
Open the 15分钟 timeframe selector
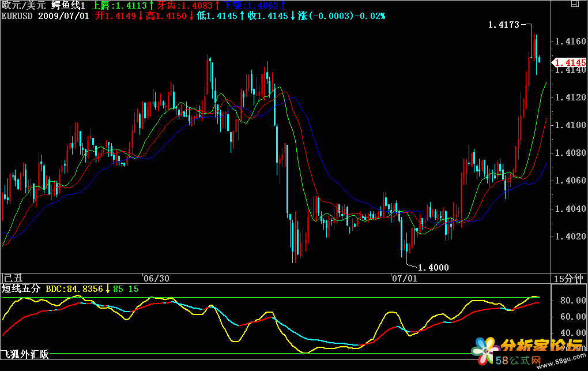click(569, 278)
